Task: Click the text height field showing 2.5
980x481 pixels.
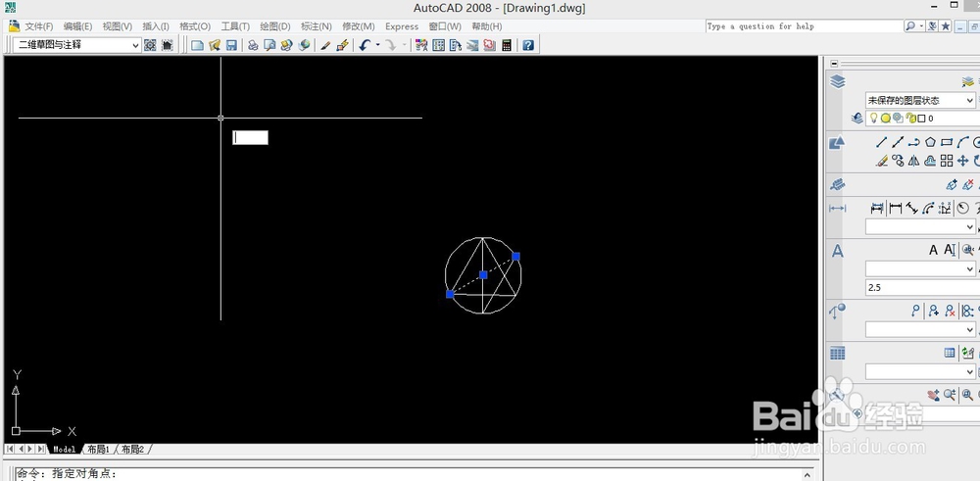Action: click(x=922, y=287)
